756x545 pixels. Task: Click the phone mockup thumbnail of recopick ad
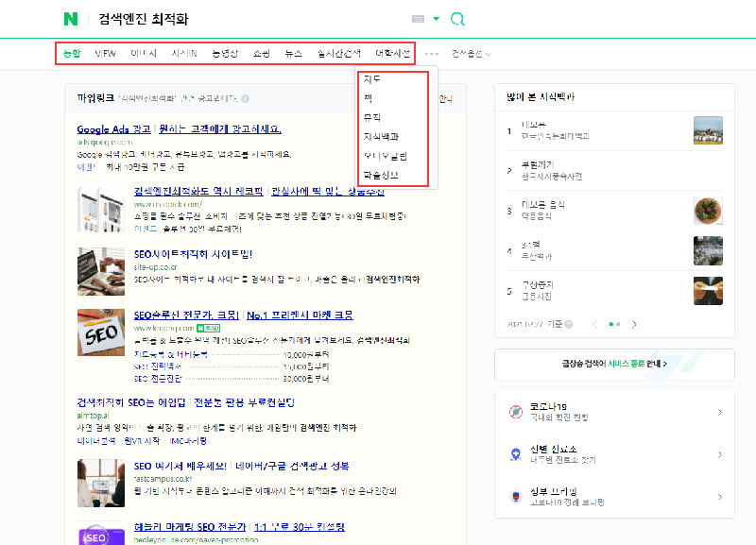click(x=101, y=210)
